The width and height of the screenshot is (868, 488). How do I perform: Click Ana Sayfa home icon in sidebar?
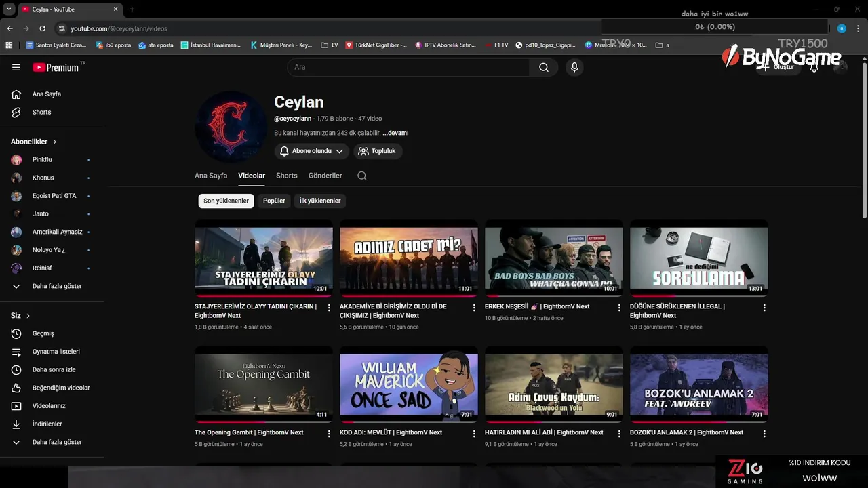point(16,94)
